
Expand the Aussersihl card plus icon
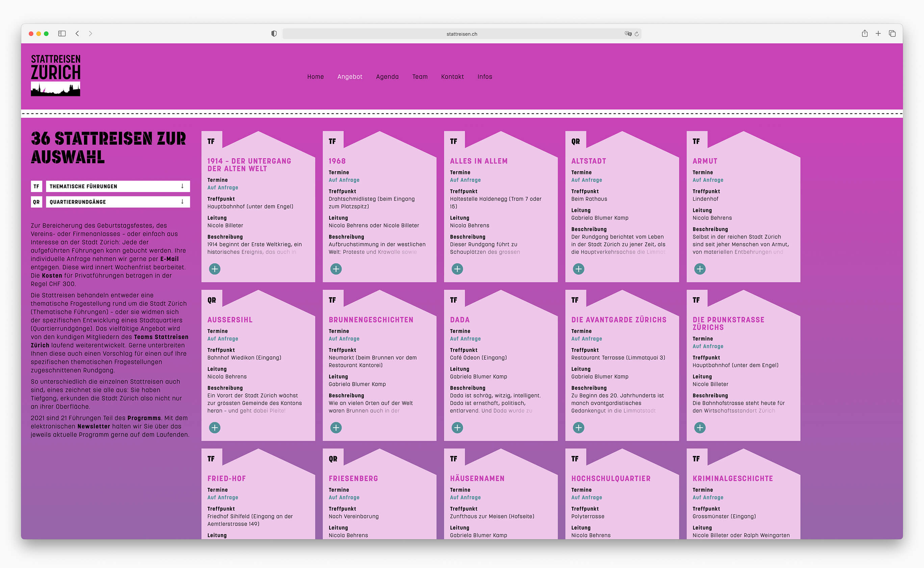pyautogui.click(x=215, y=428)
